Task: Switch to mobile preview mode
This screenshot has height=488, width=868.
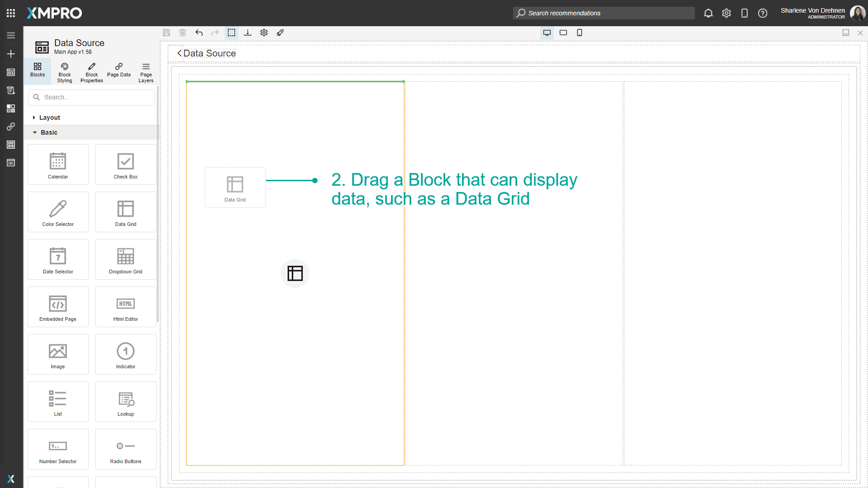Action: click(x=580, y=33)
